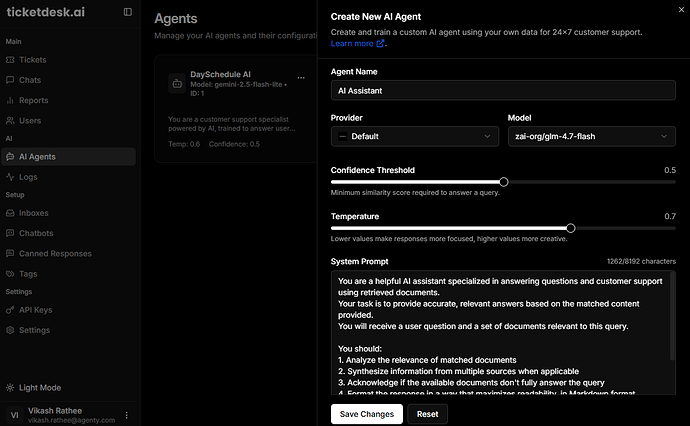Click the Chats speech bubble icon
This screenshot has width=690, height=426.
pos(10,80)
